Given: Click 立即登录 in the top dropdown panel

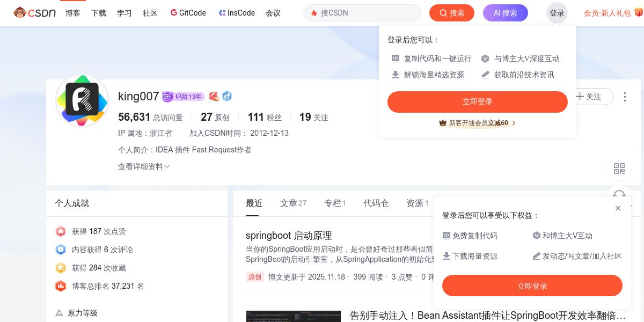Looking at the screenshot, I should 478,102.
